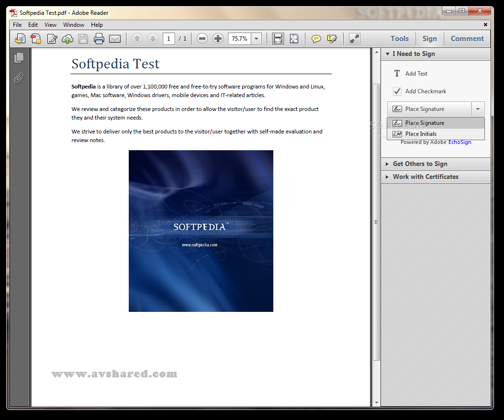Image resolution: width=504 pixels, height=420 pixels.
Task: Open the attachments paperclip panel
Action: (19, 78)
